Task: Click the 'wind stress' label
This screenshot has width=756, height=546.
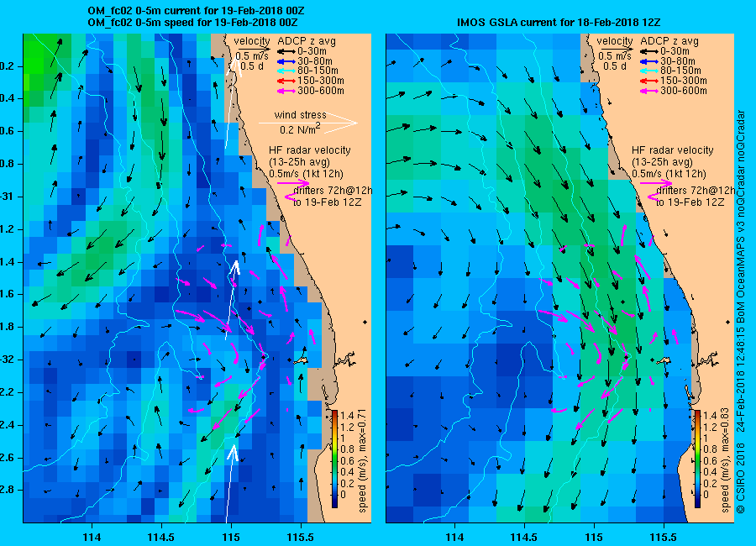Action: tap(301, 115)
